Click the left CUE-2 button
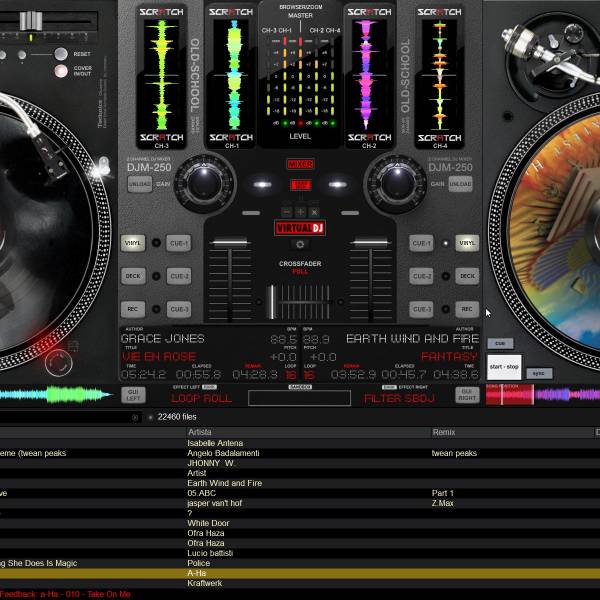 tap(179, 276)
